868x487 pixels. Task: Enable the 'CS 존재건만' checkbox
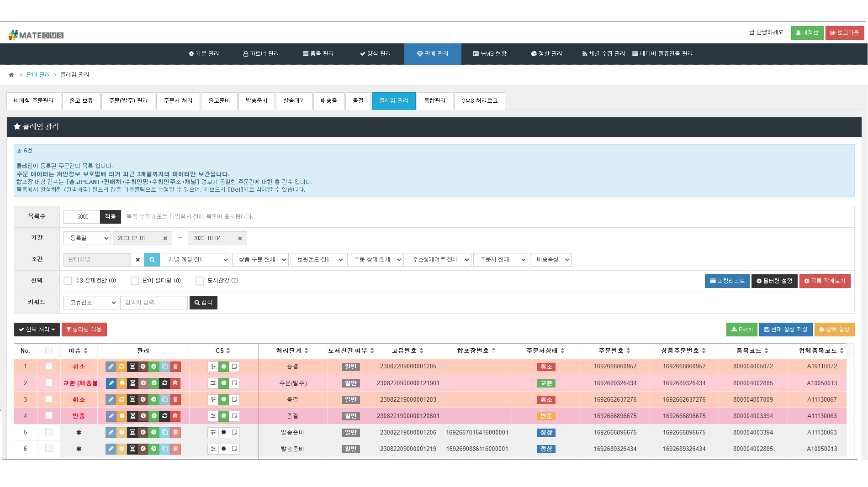click(68, 281)
